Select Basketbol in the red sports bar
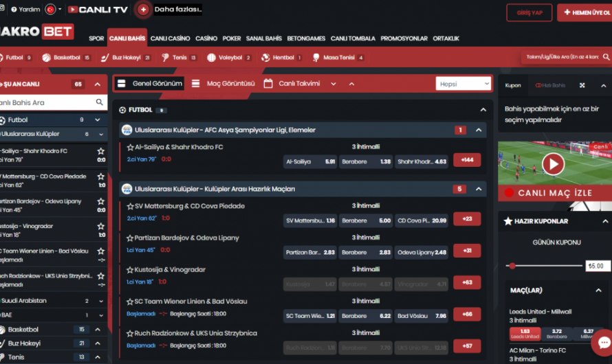 [66, 58]
